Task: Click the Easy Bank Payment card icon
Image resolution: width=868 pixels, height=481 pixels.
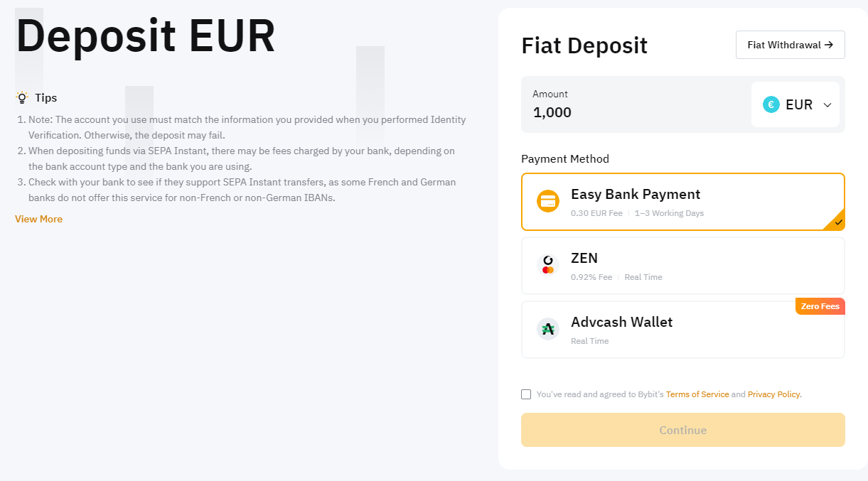Action: coord(548,201)
